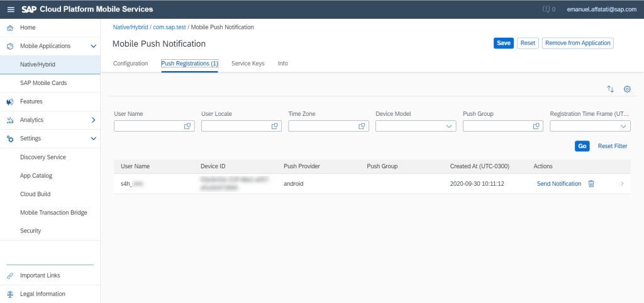Image resolution: width=644 pixels, height=303 pixels.
Task: Switch to the Configuration tab
Action: [130, 64]
